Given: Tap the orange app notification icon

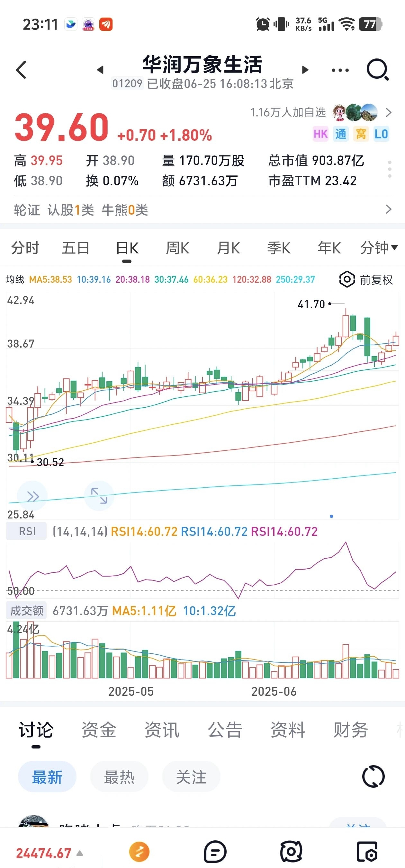Looking at the screenshot, I should click(x=106, y=24).
